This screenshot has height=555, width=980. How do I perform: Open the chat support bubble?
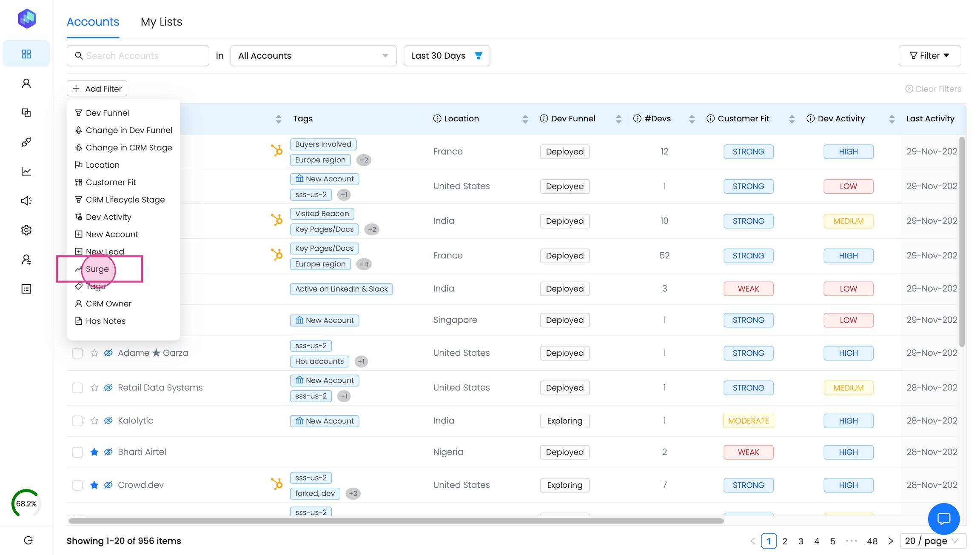click(943, 518)
